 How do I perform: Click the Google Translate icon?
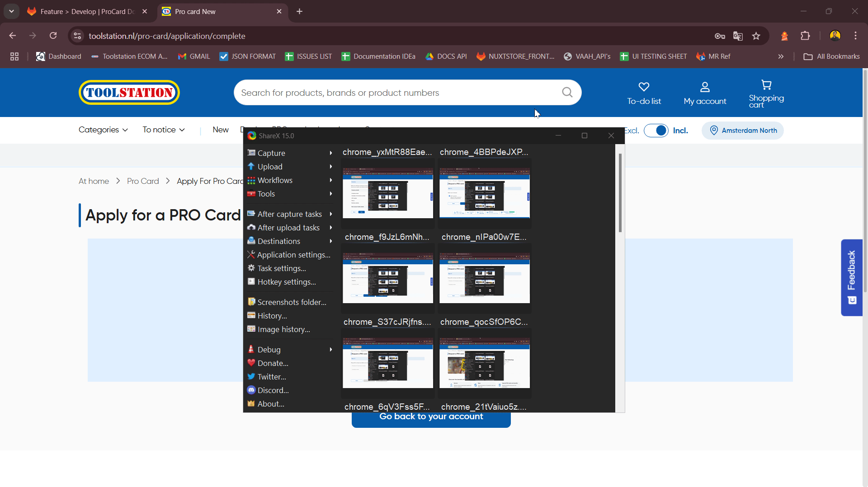[x=738, y=36]
